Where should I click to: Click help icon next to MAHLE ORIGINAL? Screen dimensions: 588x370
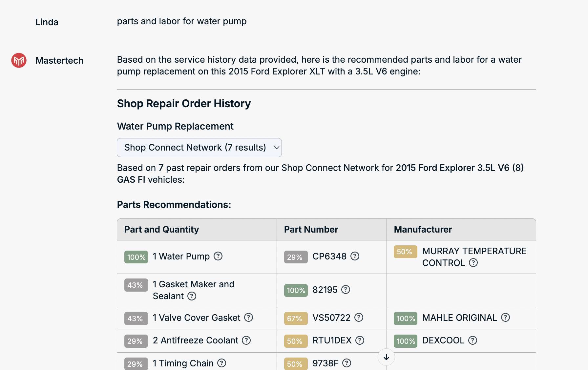[x=505, y=317]
